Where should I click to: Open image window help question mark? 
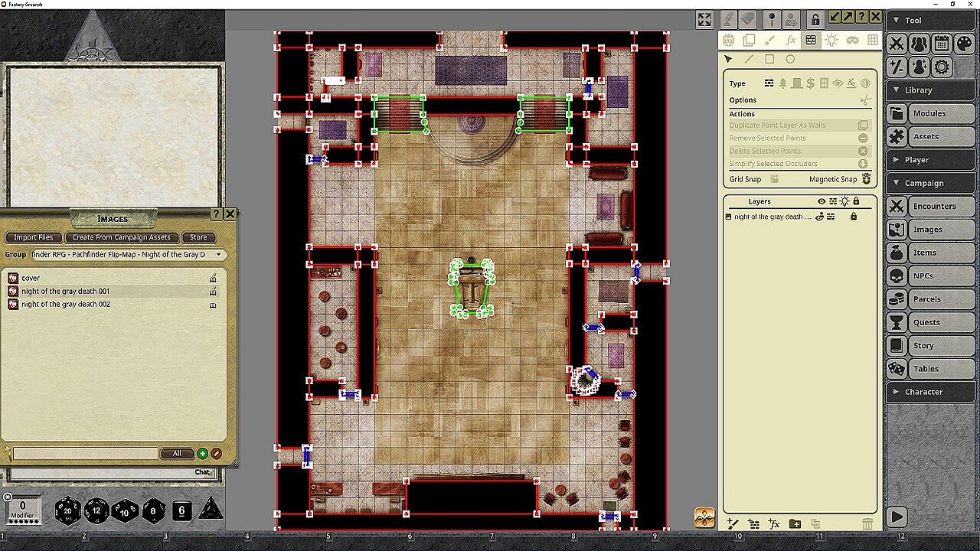click(x=862, y=17)
